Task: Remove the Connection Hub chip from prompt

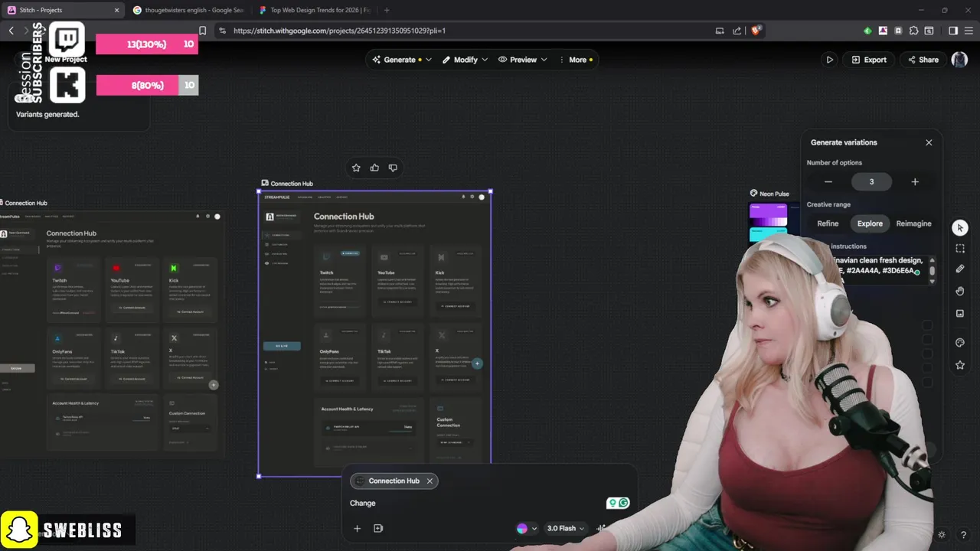Action: [x=430, y=481]
